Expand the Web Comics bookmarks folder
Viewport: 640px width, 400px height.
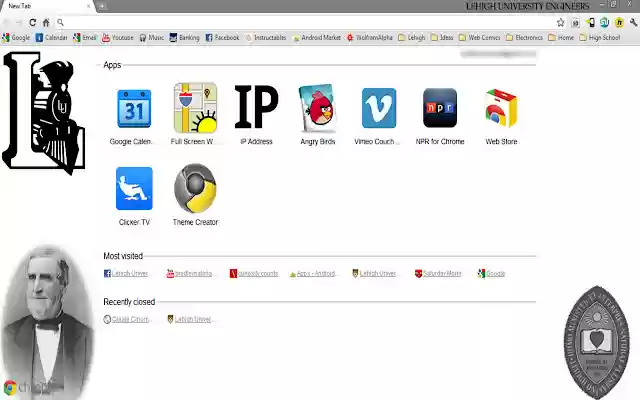[480, 38]
